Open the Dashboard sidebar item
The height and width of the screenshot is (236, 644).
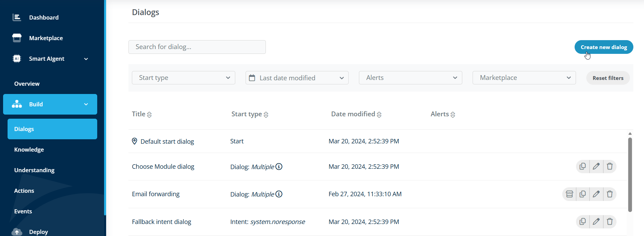pos(44,17)
